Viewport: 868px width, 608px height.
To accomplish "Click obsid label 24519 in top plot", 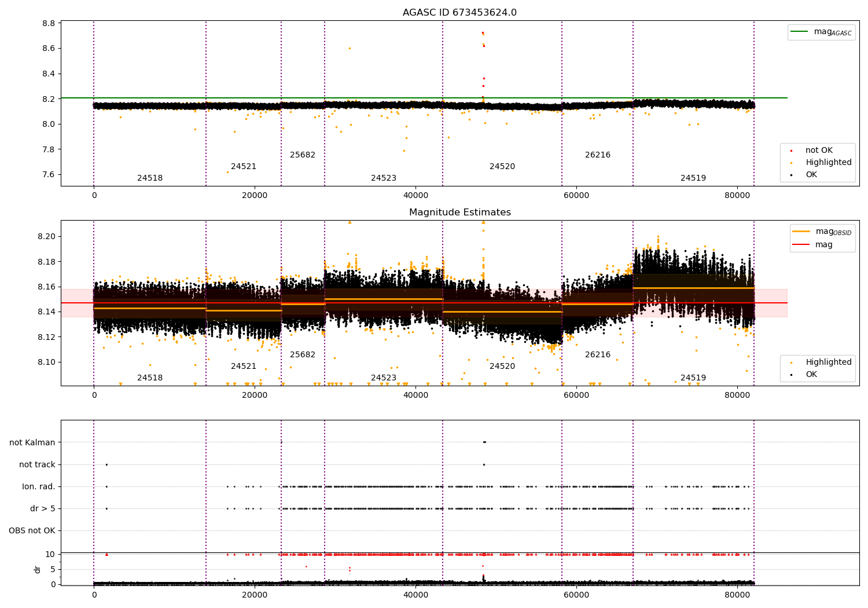I will tap(693, 178).
